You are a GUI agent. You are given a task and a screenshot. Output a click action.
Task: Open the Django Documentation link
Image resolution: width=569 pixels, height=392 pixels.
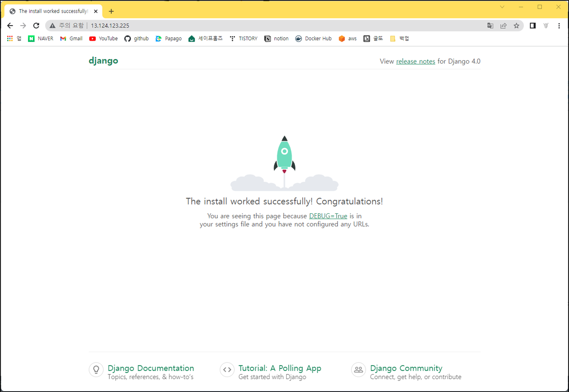151,368
